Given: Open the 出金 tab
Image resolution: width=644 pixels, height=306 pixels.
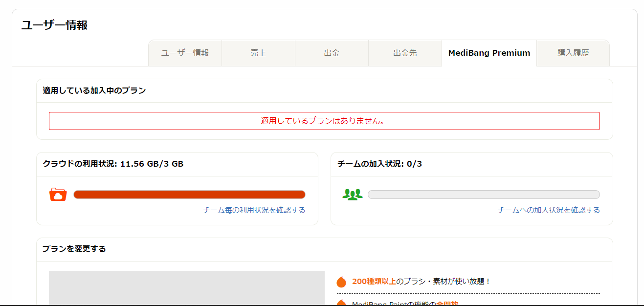Looking at the screenshot, I should 332,53.
